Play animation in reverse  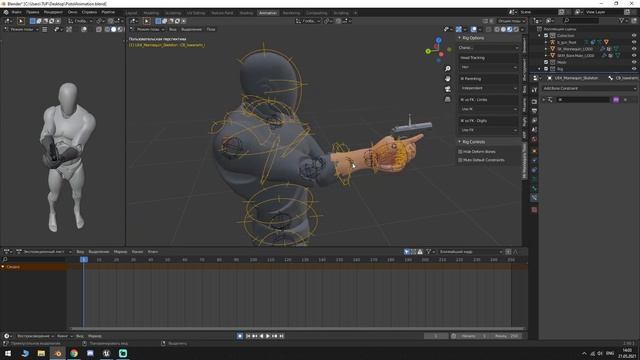click(262, 336)
